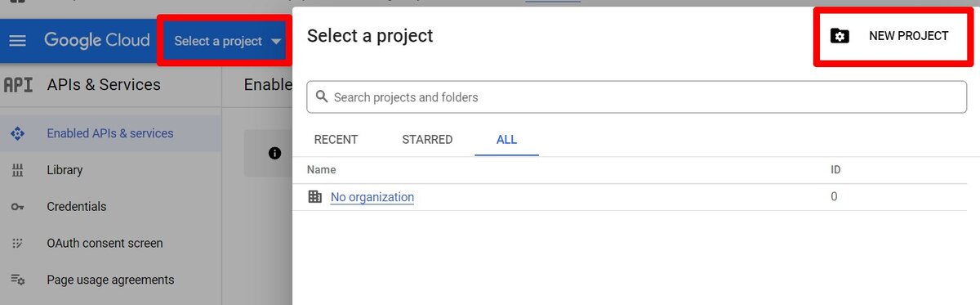Image resolution: width=980 pixels, height=305 pixels.
Task: Click the dropdown arrow next to Select a project
Action: 276,42
